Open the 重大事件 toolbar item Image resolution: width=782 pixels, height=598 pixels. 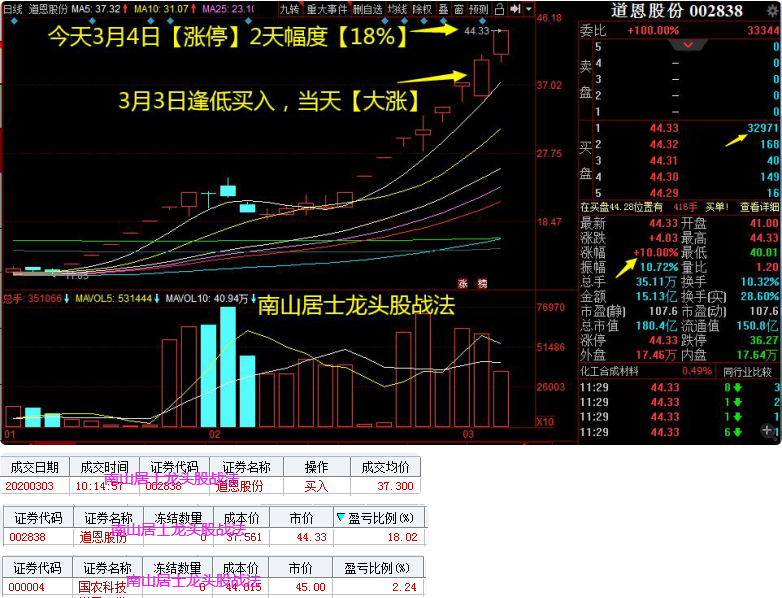pyautogui.click(x=327, y=9)
